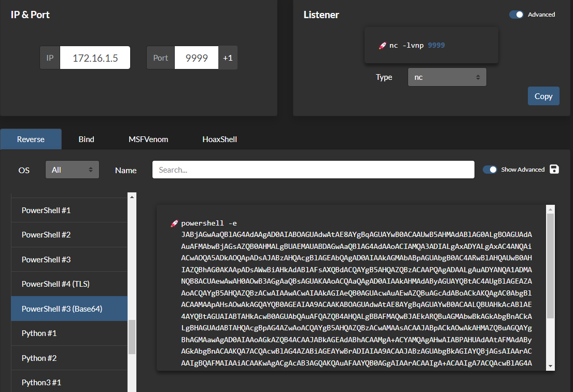Select Python #2 from the shell list
573x392 pixels.
(x=69, y=358)
